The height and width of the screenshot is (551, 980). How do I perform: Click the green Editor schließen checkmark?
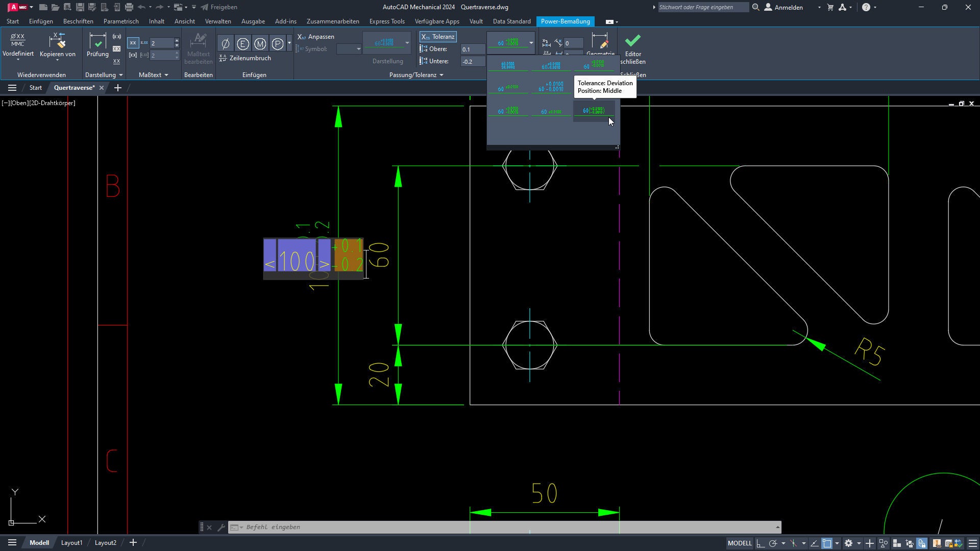[632, 41]
